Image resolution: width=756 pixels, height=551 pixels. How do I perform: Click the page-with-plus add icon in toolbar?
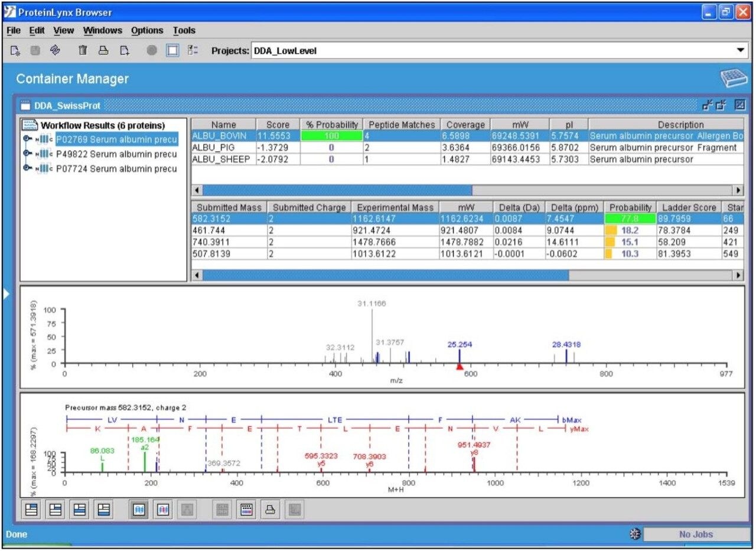click(125, 51)
